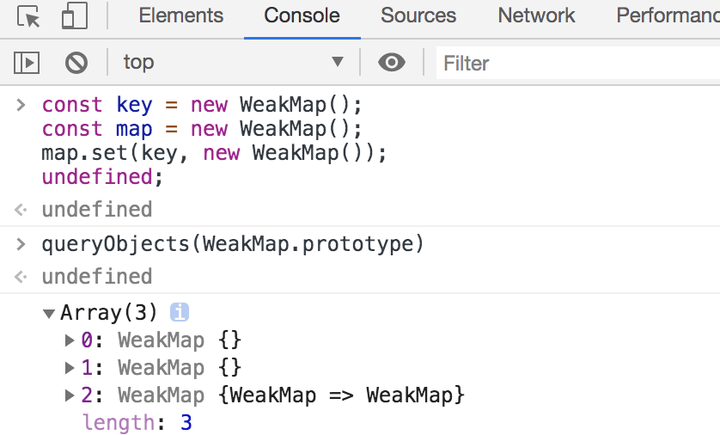Select the 'length: 3' property row
The height and width of the screenshot is (435, 720).
[x=137, y=422]
